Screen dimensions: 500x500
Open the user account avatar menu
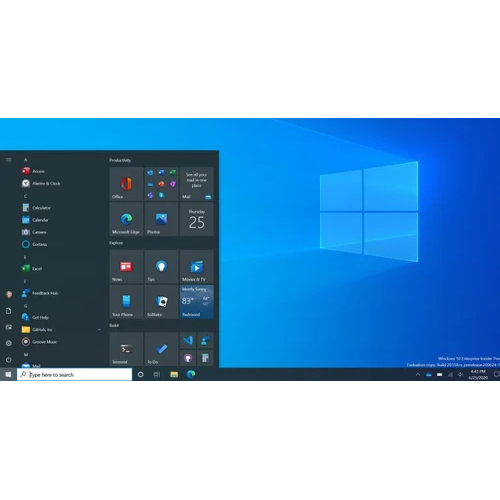(9, 294)
